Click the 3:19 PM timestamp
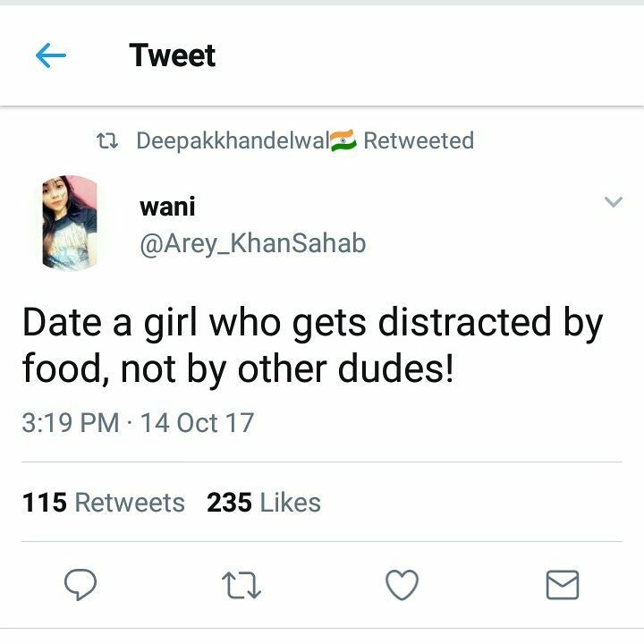644x644 pixels. point(71,422)
